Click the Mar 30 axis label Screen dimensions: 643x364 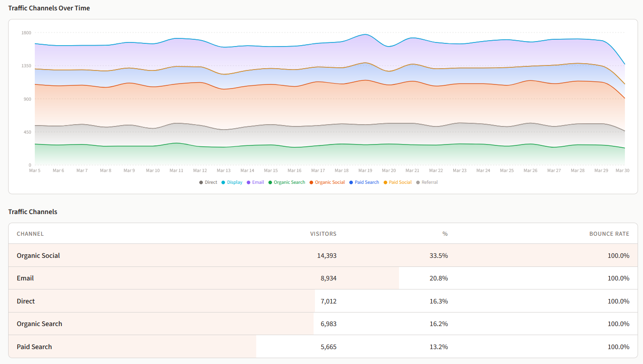pyautogui.click(x=623, y=170)
